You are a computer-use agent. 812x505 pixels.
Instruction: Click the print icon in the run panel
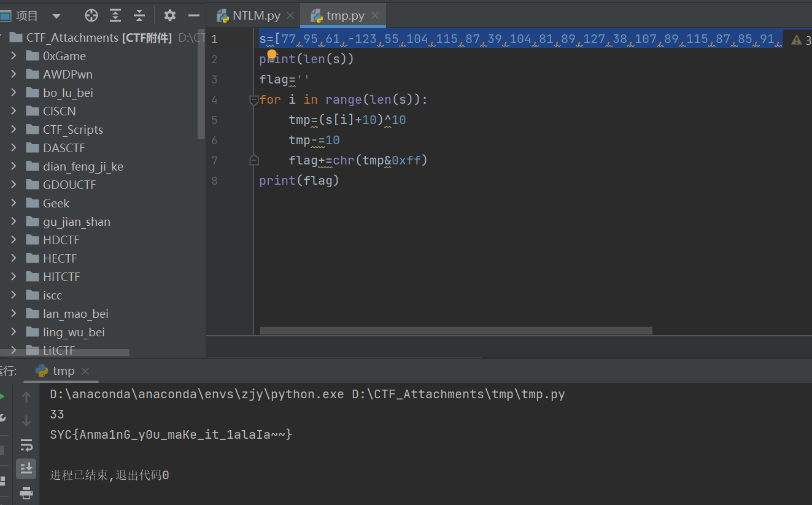26,492
